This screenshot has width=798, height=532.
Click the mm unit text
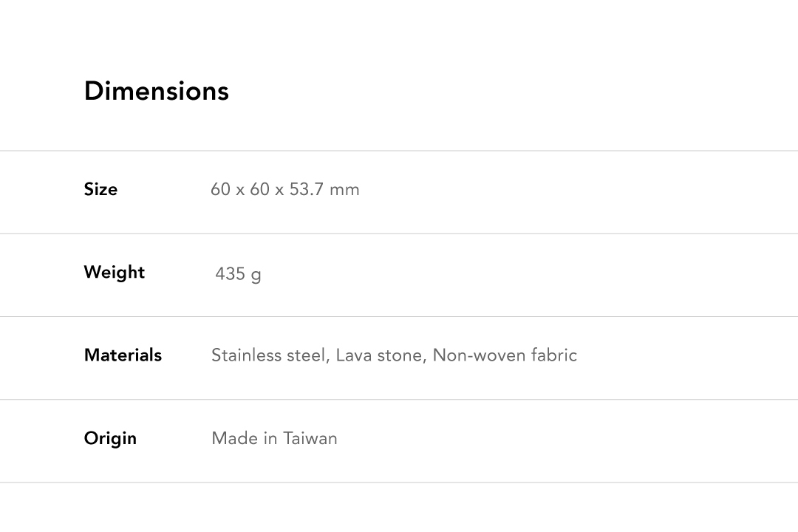click(344, 189)
